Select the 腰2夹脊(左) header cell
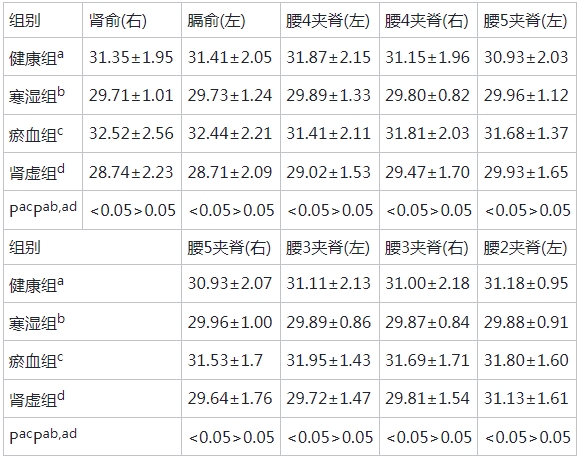The width and height of the screenshot is (580, 458). click(x=525, y=247)
